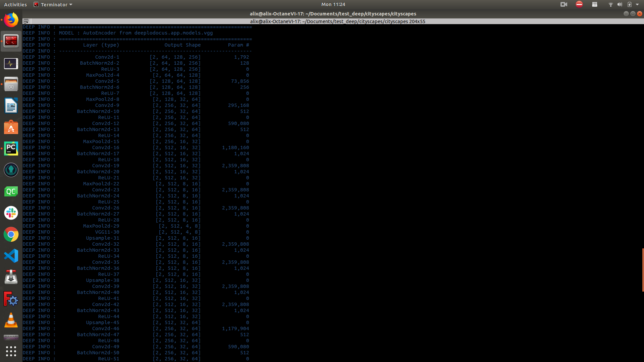Open LibreOffice Writer from the dock
This screenshot has height=362, width=644.
tap(11, 106)
